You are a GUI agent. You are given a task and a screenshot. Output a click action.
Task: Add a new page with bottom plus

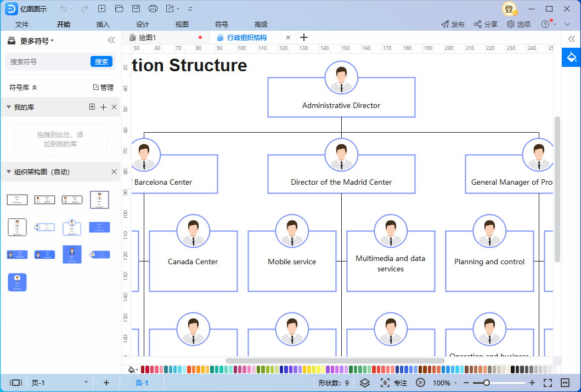pyautogui.click(x=106, y=383)
